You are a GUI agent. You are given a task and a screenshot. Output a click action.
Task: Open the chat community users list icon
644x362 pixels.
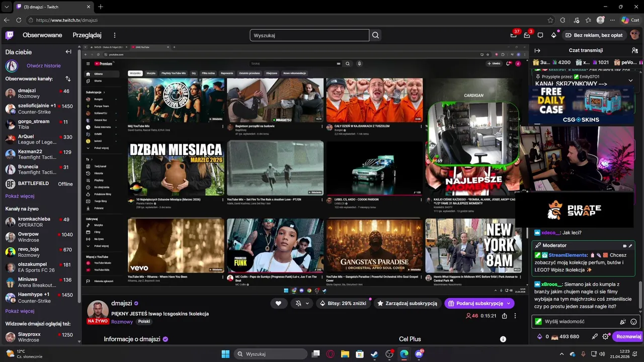635,50
